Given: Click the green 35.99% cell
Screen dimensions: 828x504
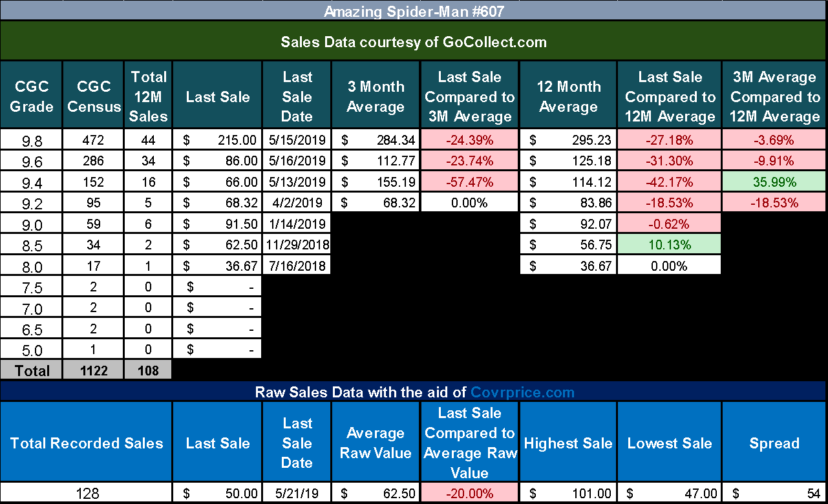Looking at the screenshot, I should click(774, 182).
